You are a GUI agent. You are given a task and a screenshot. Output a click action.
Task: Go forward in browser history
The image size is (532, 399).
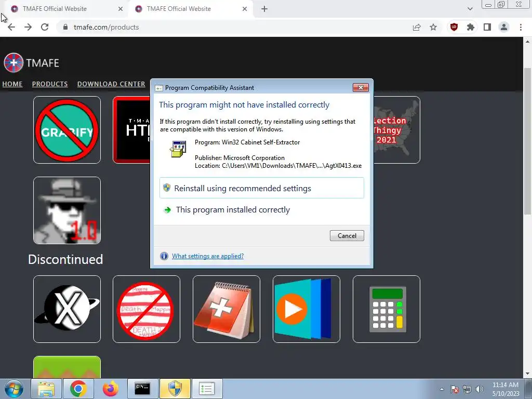pyautogui.click(x=28, y=27)
